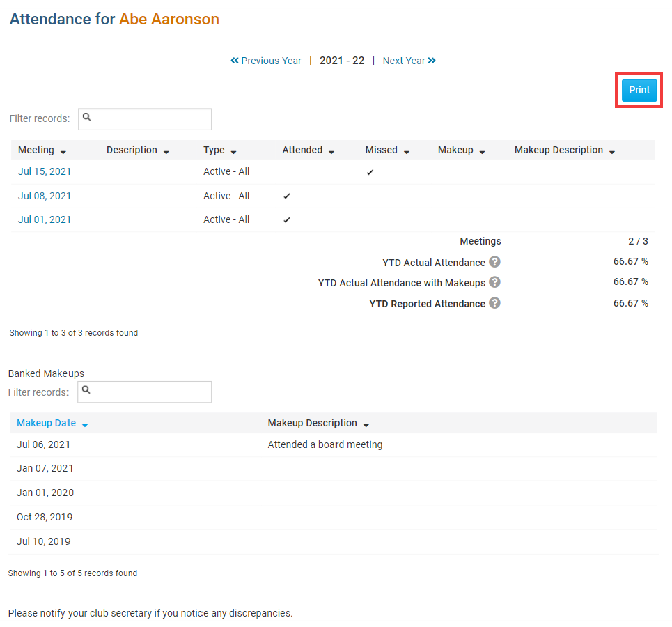Go to Next Year
The width and height of the screenshot is (672, 627).
coord(409,61)
